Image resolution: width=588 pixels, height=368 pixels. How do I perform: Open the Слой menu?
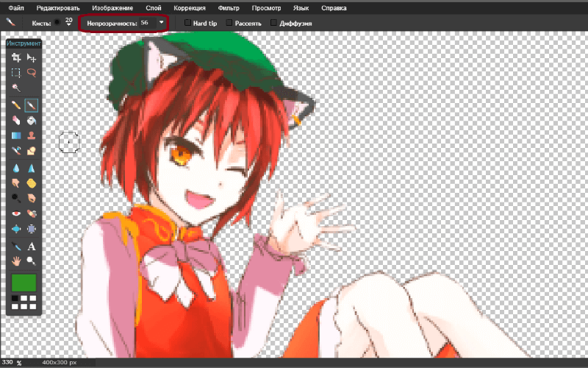pos(154,7)
